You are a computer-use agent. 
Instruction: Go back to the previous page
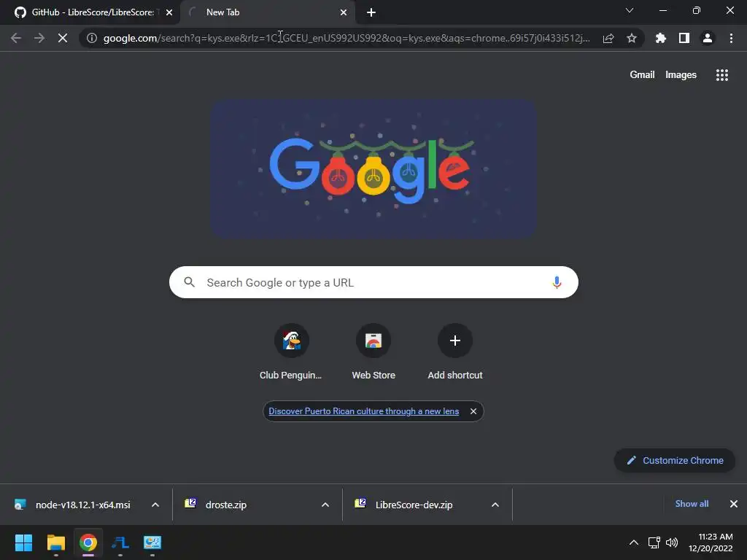(16, 38)
